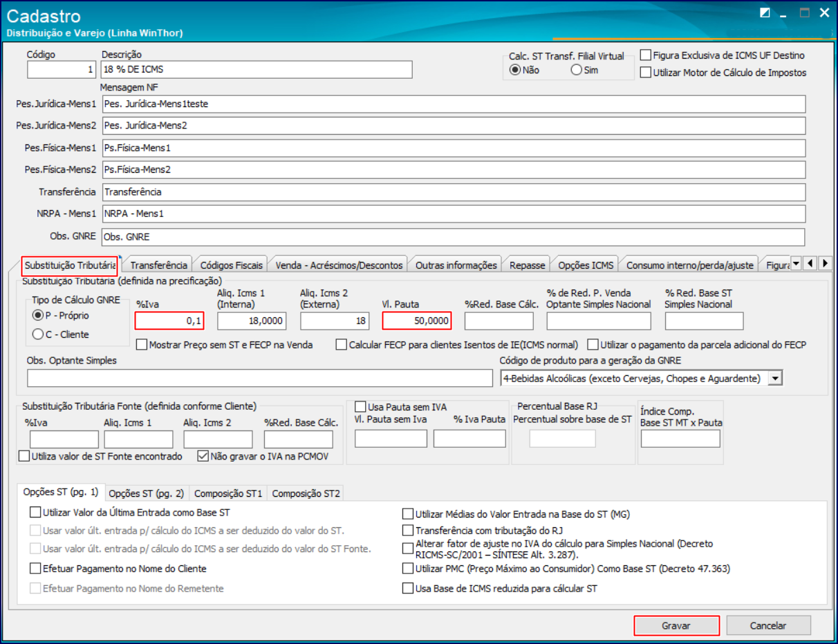Open the Códigos Fiscais tab
The image size is (838, 644).
tap(231, 265)
